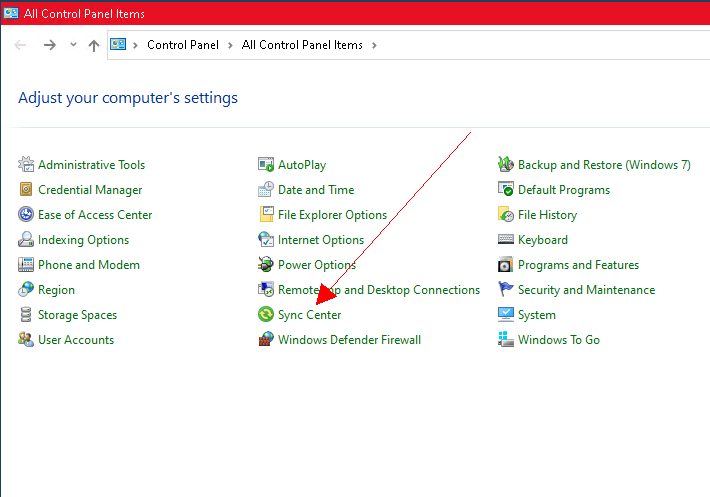Click the Keyboard icon
Image resolution: width=710 pixels, height=497 pixels.
pyautogui.click(x=506, y=240)
